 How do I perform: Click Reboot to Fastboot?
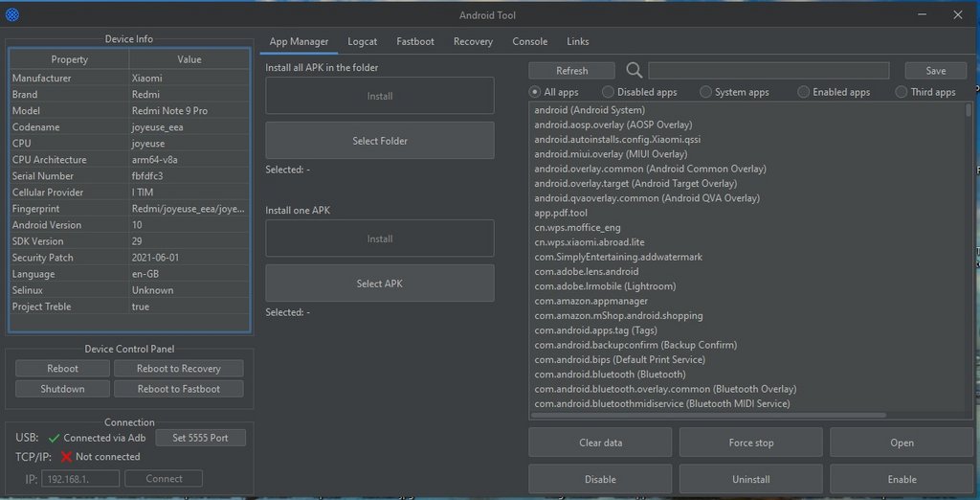(179, 389)
